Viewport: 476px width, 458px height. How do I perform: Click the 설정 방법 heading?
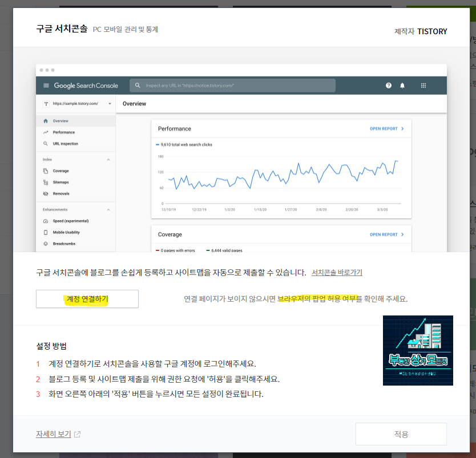click(x=51, y=346)
